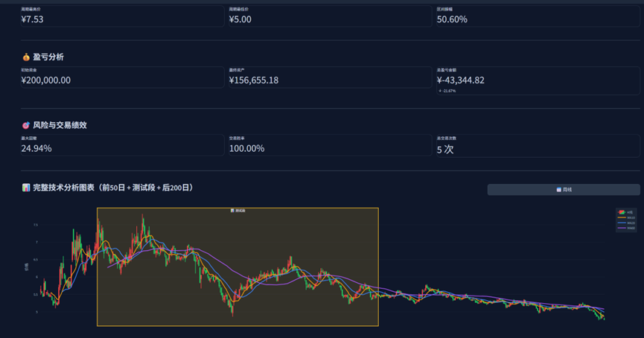The image size is (644, 338).
Task: Click inside the shaded 测试段 chart region
Action: [x=237, y=267]
